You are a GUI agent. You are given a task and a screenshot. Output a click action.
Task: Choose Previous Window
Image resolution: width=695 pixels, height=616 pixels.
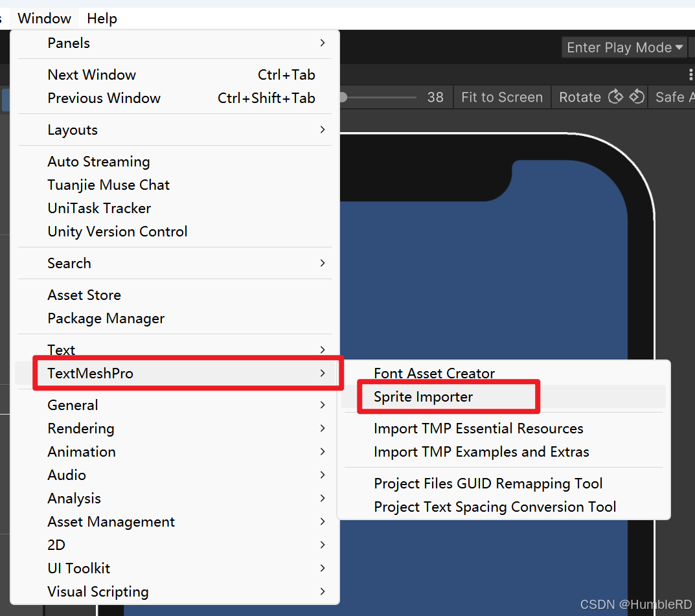(175, 98)
